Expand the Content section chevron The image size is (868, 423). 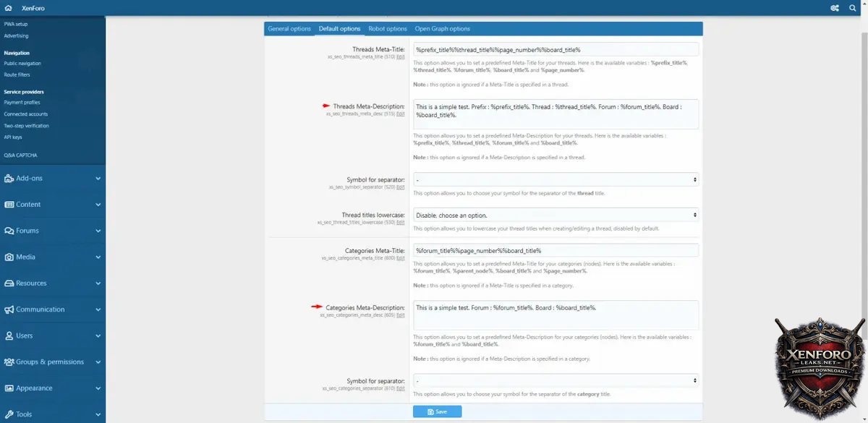click(x=98, y=205)
